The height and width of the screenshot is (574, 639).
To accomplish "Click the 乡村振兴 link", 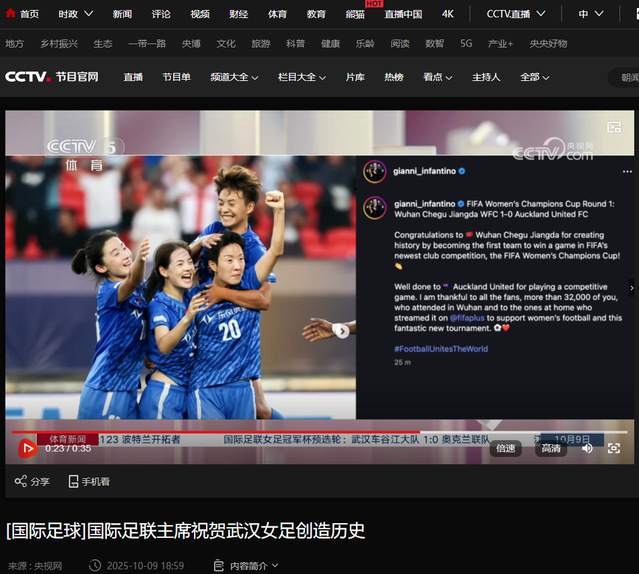I will click(58, 44).
